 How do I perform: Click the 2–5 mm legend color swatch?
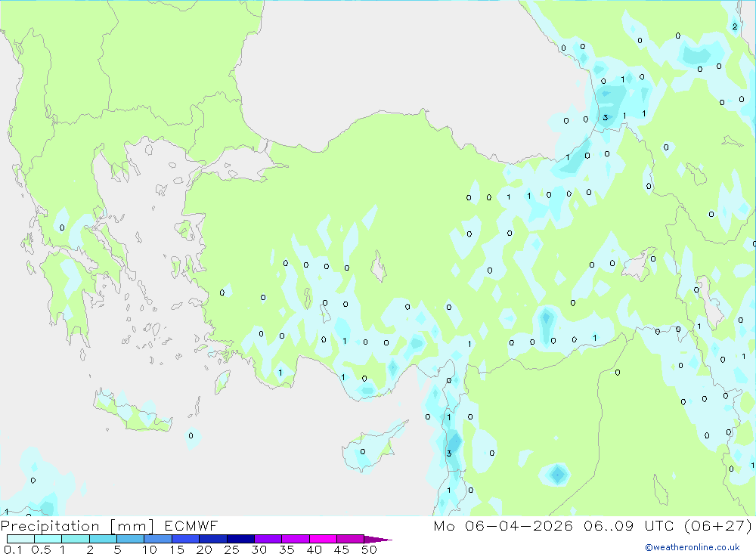(103, 539)
